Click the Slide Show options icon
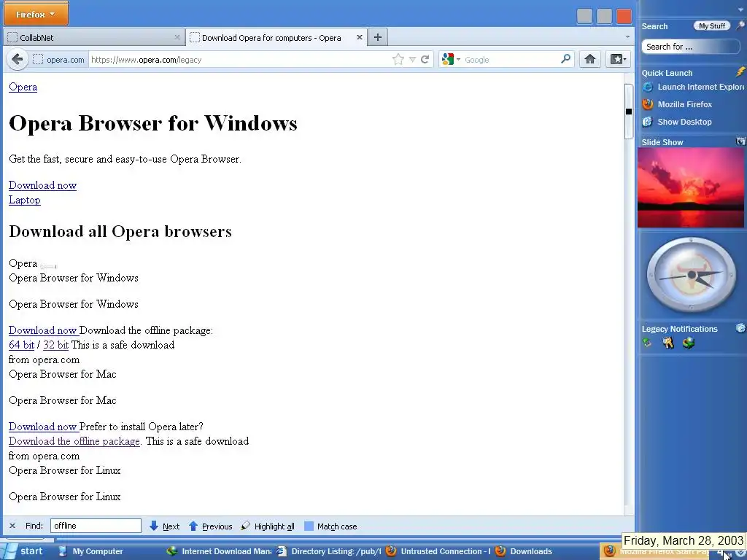This screenshot has height=560, width=747. [x=740, y=141]
